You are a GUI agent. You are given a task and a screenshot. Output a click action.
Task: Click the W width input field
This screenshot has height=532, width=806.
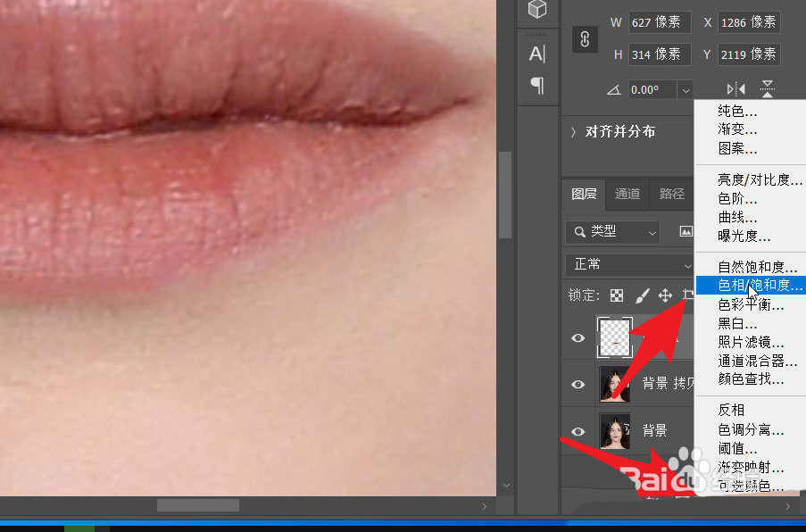(x=659, y=21)
